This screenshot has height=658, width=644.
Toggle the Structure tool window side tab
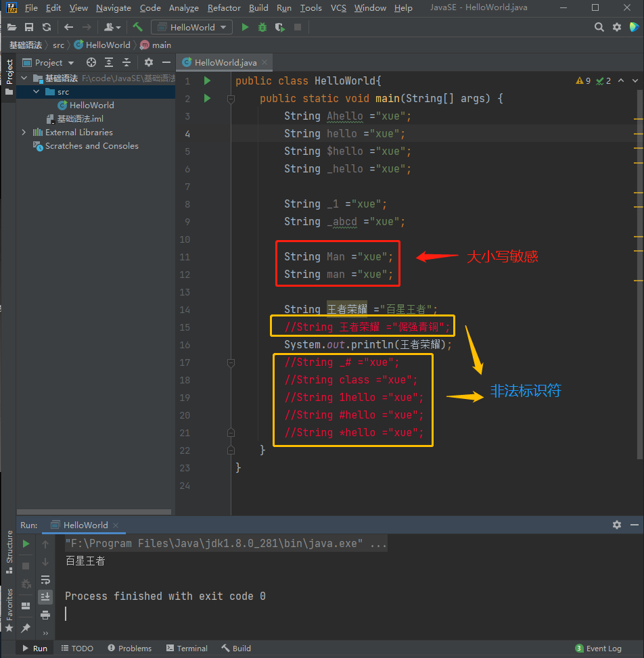(x=9, y=553)
